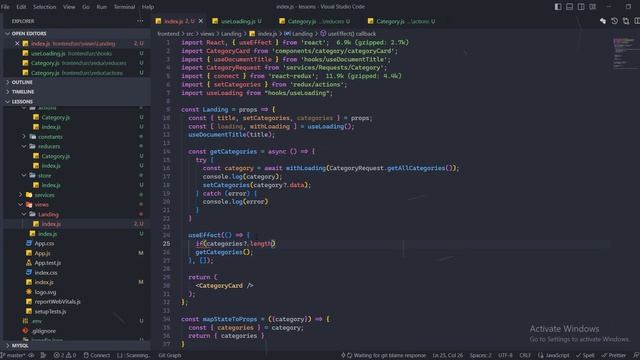Open errors and warnings status indicator
Screen dimensions: 640x360
(65, 356)
